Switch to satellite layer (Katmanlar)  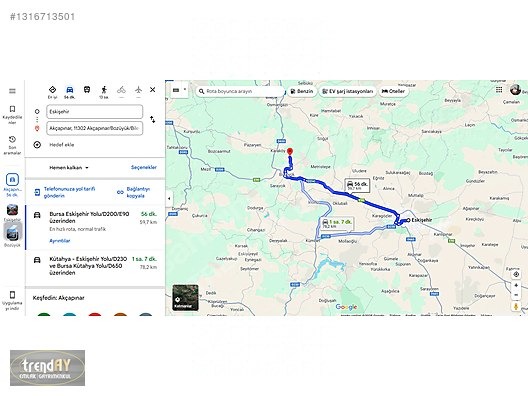pos(186,297)
